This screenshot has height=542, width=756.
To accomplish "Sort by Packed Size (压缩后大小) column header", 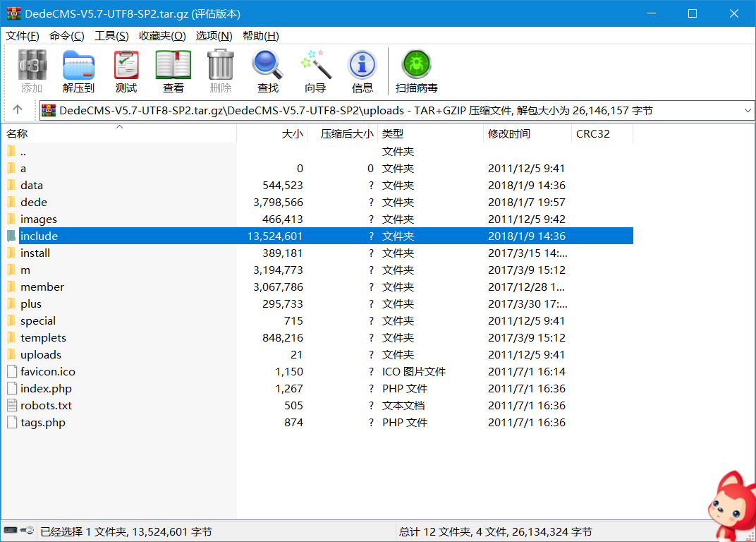I will 342,133.
